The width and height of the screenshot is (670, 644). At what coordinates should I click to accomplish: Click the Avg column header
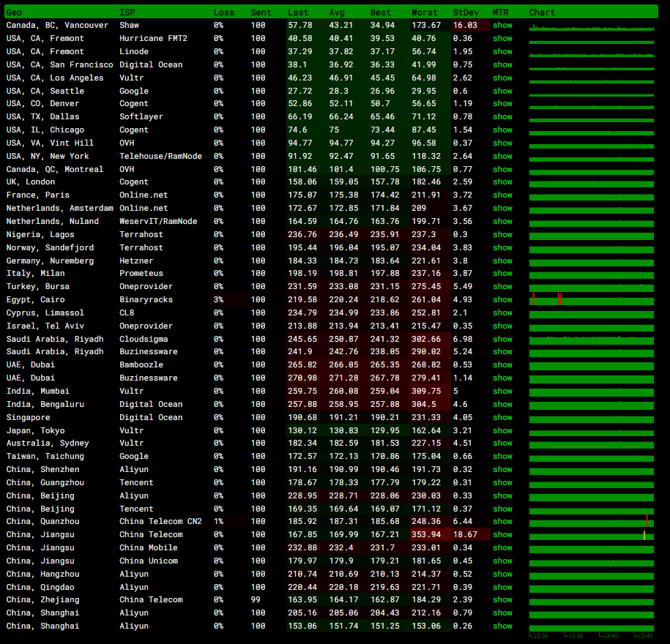[337, 12]
